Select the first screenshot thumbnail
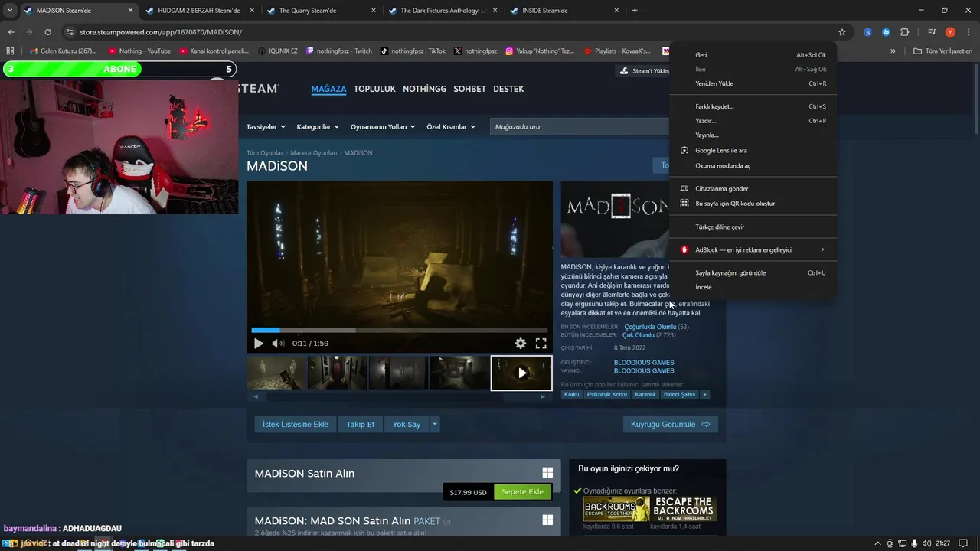The width and height of the screenshot is (980, 551). coord(276,373)
